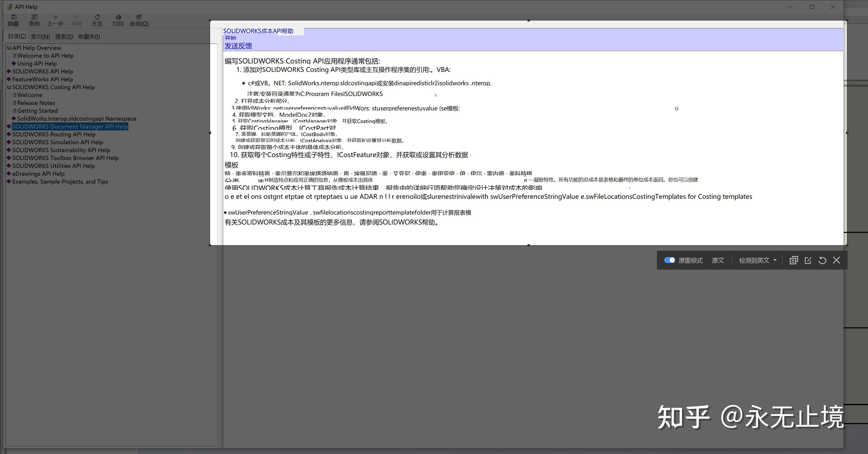The image size is (868, 454).
Task: Expand the SOLIDWORKS API Help tree node
Action: 9,71
